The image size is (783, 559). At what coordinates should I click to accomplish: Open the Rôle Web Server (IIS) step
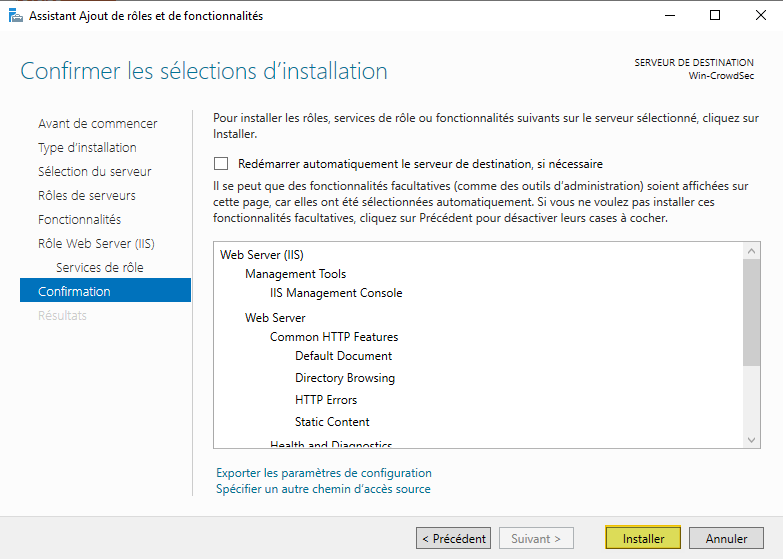click(96, 243)
